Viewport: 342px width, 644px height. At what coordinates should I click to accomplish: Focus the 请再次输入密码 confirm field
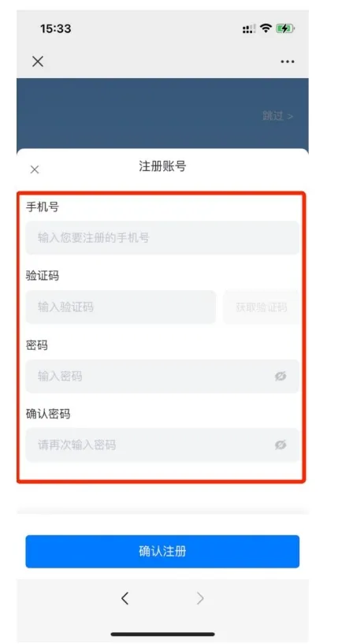162,445
